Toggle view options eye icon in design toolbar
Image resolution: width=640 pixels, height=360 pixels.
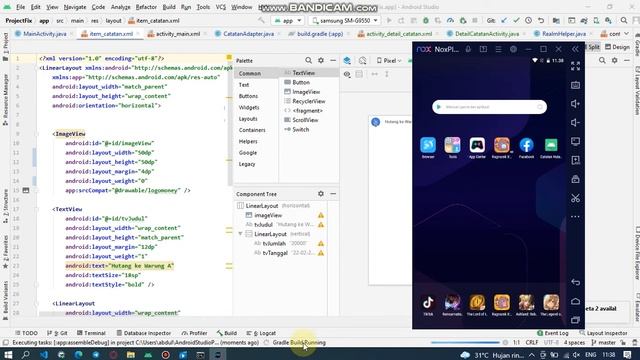[347, 74]
